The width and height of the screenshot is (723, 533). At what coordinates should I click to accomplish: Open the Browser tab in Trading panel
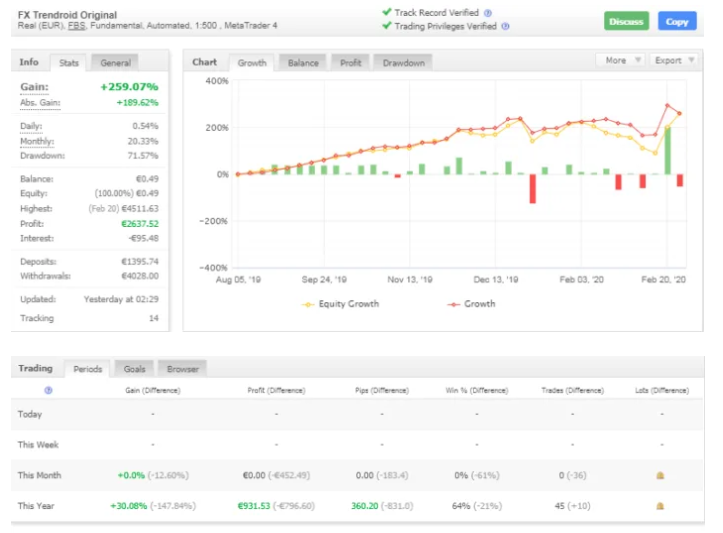pyautogui.click(x=182, y=369)
